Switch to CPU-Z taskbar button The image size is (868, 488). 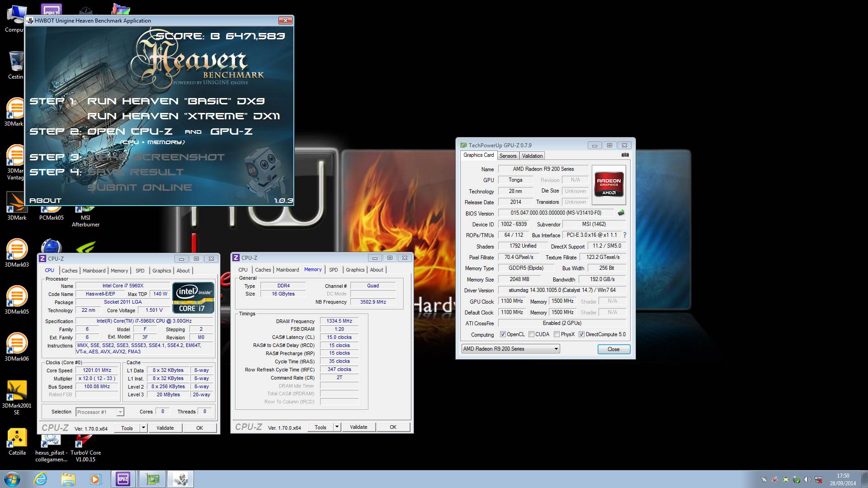(123, 479)
